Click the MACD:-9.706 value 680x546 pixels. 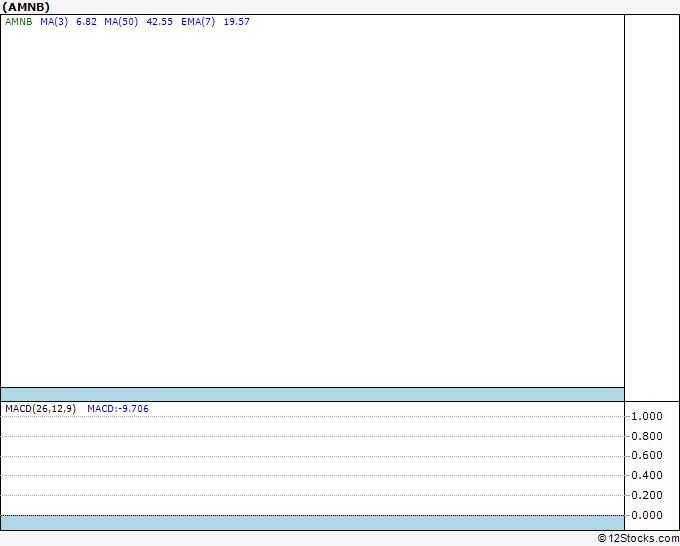coord(118,409)
